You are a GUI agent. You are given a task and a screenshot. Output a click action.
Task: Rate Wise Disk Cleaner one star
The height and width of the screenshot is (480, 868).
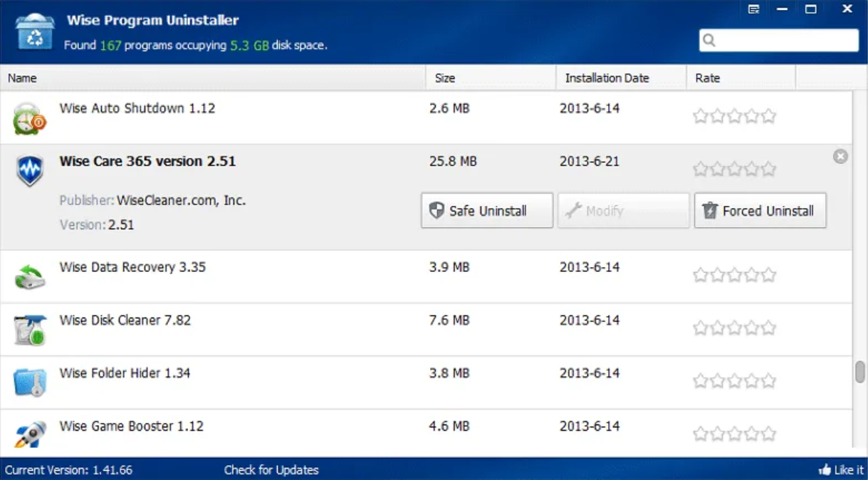[701, 328]
